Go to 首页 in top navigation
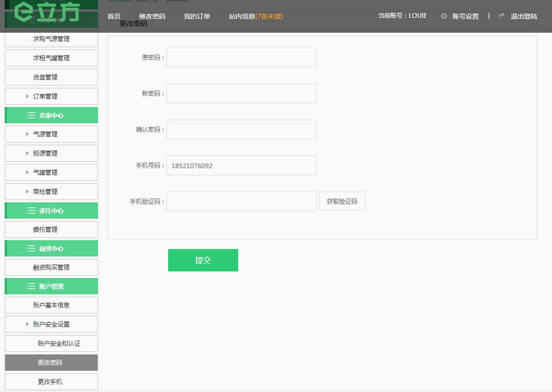Viewport: 552px width, 392px height. (x=114, y=16)
